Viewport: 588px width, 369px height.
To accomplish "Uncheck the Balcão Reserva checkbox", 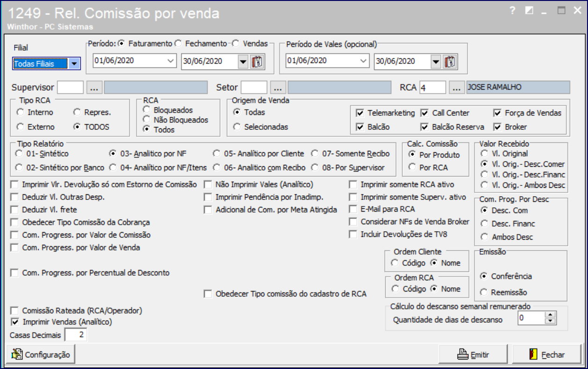I will point(424,127).
